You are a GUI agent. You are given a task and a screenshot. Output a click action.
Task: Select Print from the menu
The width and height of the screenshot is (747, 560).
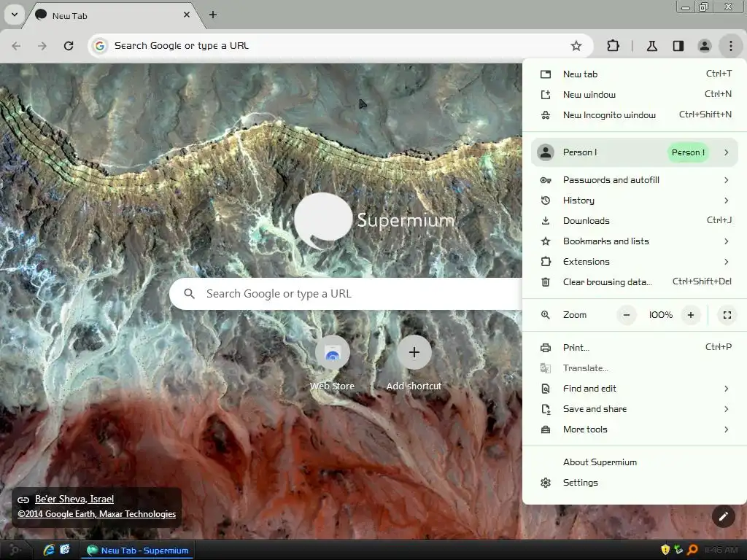(x=634, y=348)
